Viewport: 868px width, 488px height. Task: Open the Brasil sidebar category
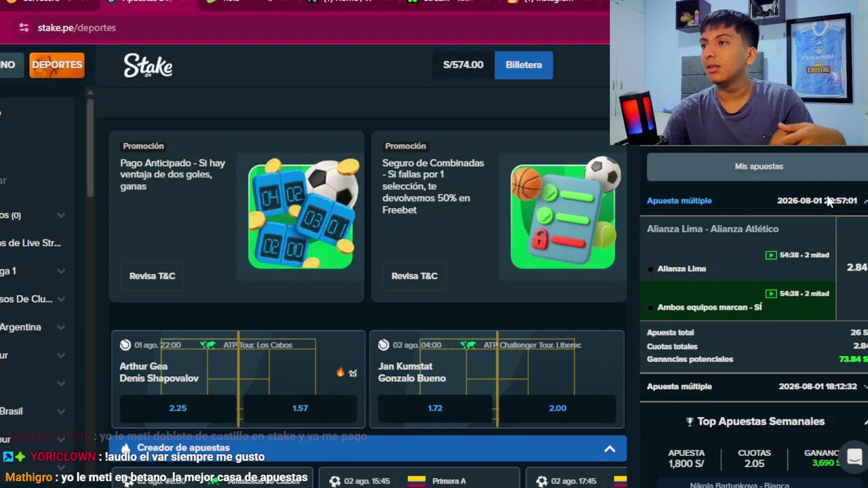pos(12,411)
